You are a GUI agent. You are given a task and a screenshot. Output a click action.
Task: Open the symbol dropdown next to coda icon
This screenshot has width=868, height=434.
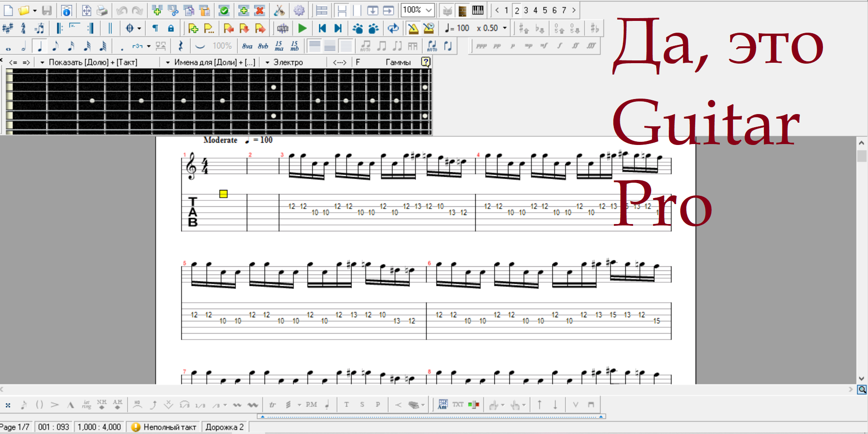pyautogui.click(x=139, y=28)
